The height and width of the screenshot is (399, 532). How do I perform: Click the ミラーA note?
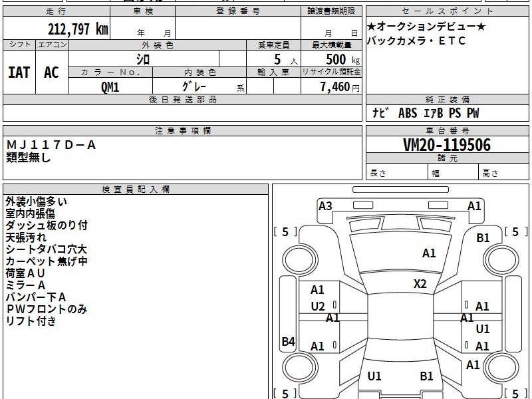pos(25,285)
